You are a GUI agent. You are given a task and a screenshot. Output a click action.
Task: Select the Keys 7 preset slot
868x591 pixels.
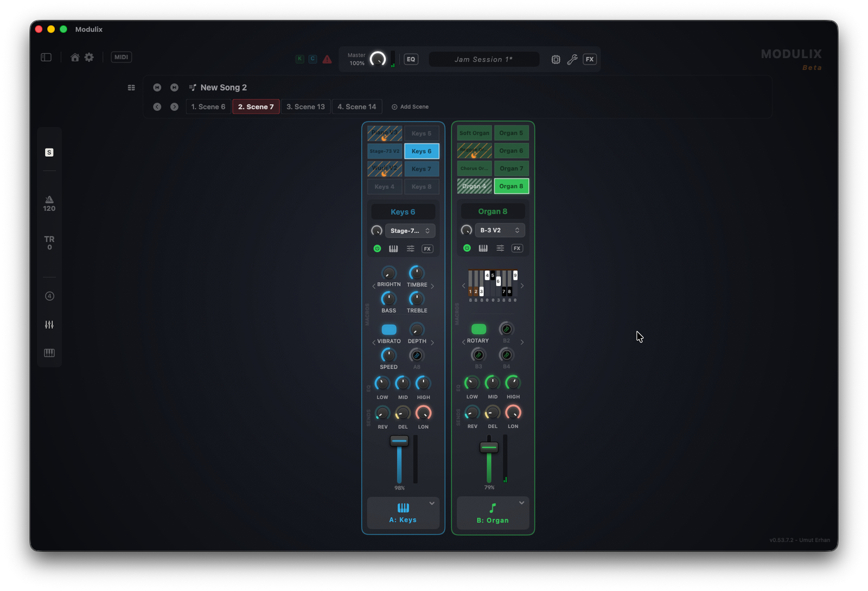point(422,169)
